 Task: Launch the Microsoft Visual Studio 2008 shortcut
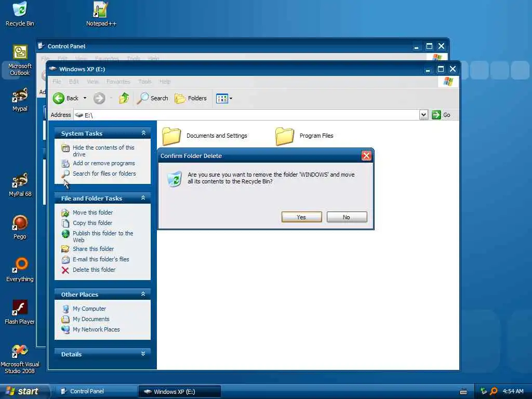20,359
